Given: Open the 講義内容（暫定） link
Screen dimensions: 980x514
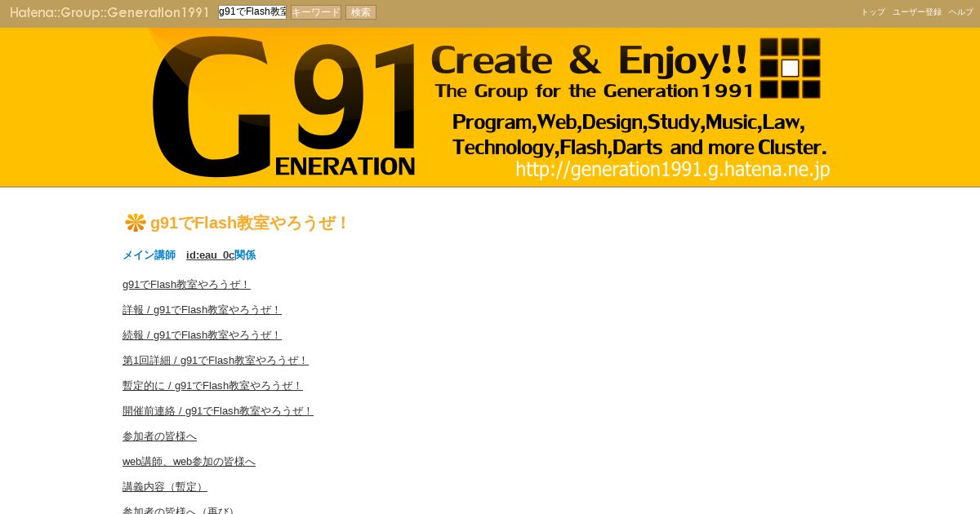Looking at the screenshot, I should click(x=165, y=486).
